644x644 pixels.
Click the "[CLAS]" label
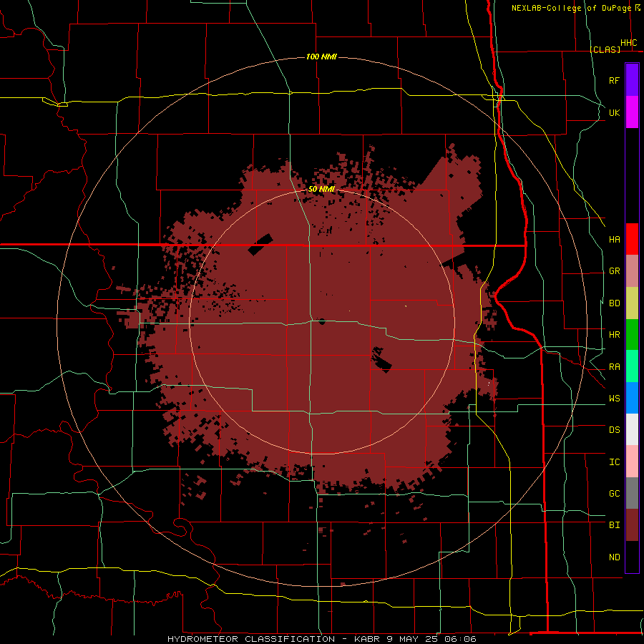pos(605,49)
